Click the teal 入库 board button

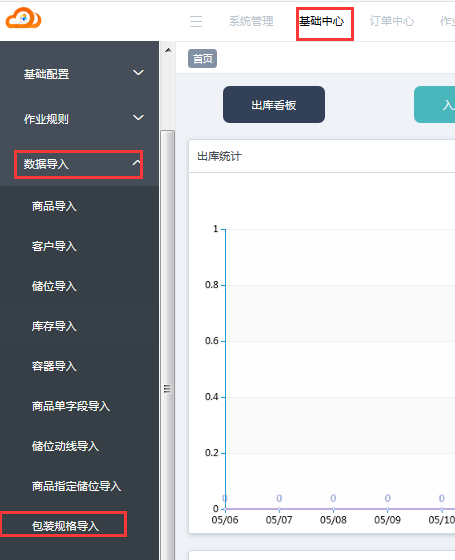[435, 105]
